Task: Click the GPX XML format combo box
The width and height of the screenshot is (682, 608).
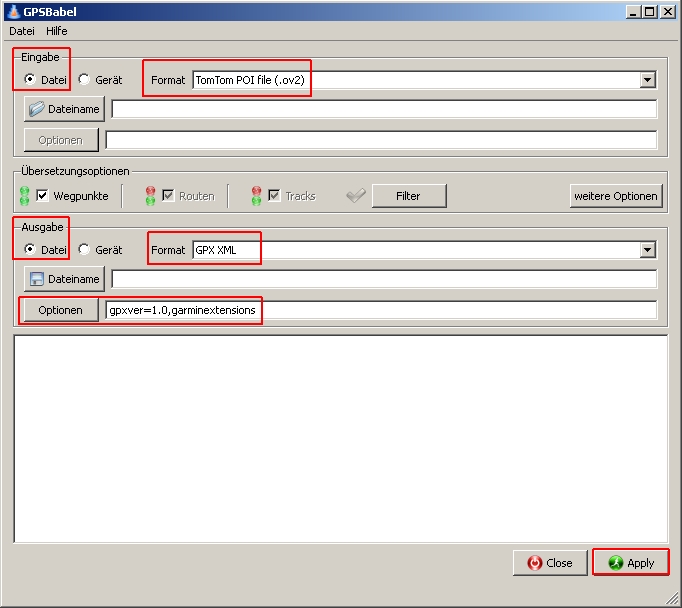Action: pos(425,250)
